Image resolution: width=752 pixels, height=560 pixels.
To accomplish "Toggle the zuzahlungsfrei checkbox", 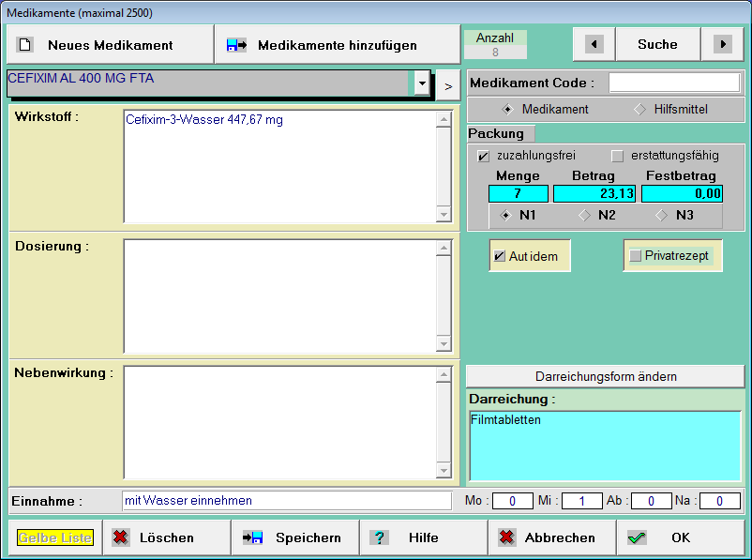I will point(484,156).
